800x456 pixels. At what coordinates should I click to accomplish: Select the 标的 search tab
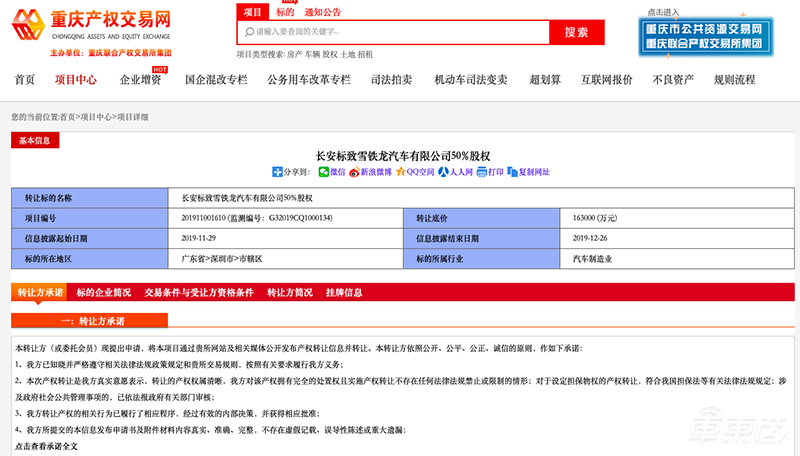285,12
